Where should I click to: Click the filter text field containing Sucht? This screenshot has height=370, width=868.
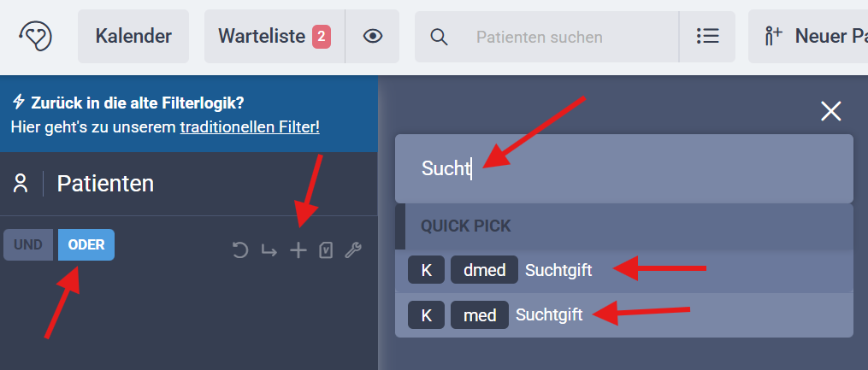623,168
